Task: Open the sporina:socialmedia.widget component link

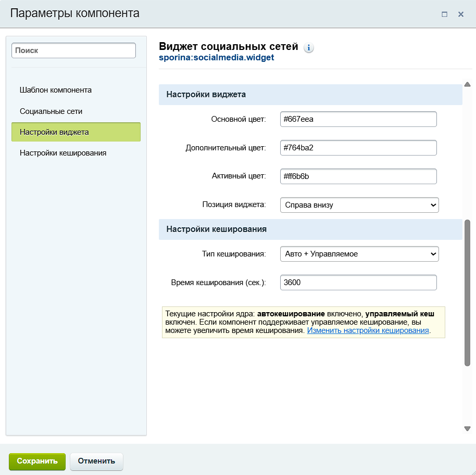Action: [216, 58]
